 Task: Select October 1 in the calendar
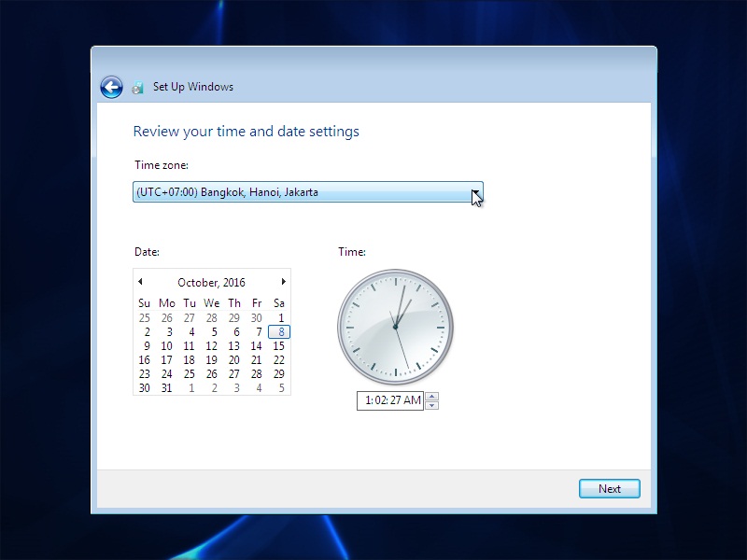coord(281,317)
